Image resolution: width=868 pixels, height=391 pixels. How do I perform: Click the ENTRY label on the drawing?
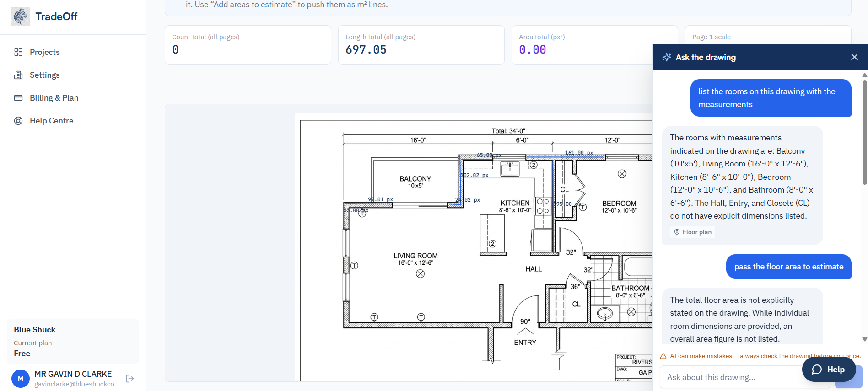525,343
